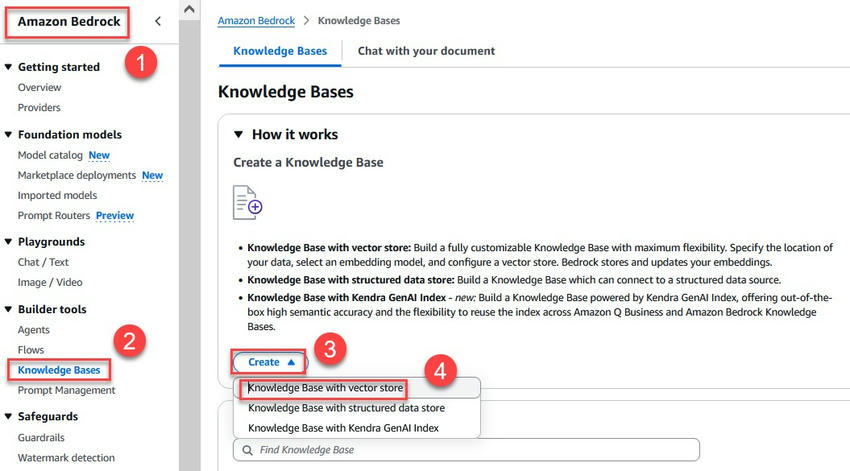Click the Find Knowledge Base search field

(x=466, y=450)
